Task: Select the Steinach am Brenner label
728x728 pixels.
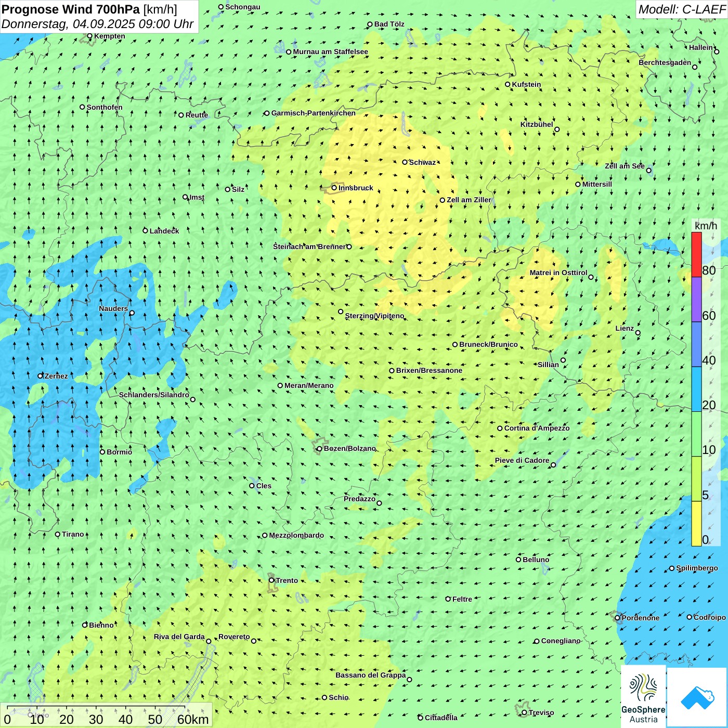Action: click(x=309, y=246)
